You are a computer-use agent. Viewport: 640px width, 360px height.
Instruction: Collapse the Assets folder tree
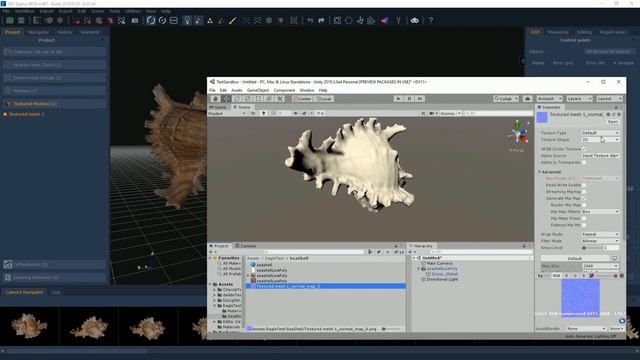pyautogui.click(x=211, y=284)
